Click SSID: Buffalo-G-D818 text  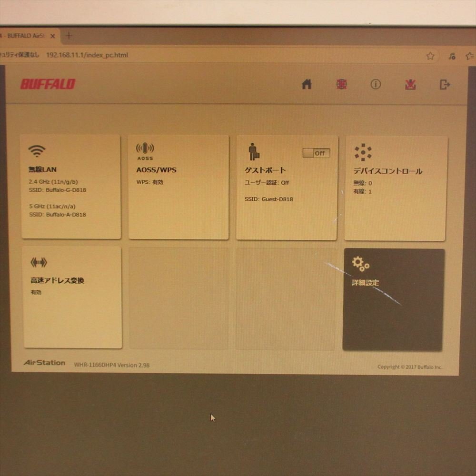(58, 190)
